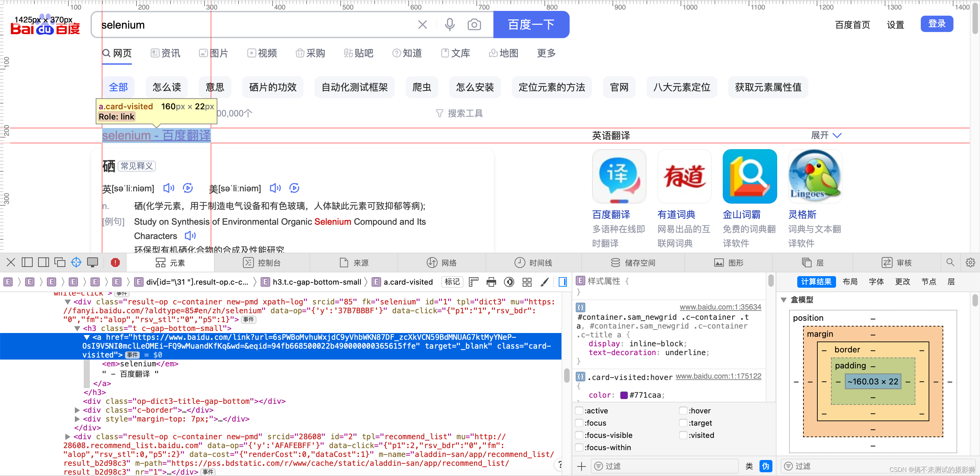Enable the :hover pseudo-class checkbox

[x=683, y=411]
